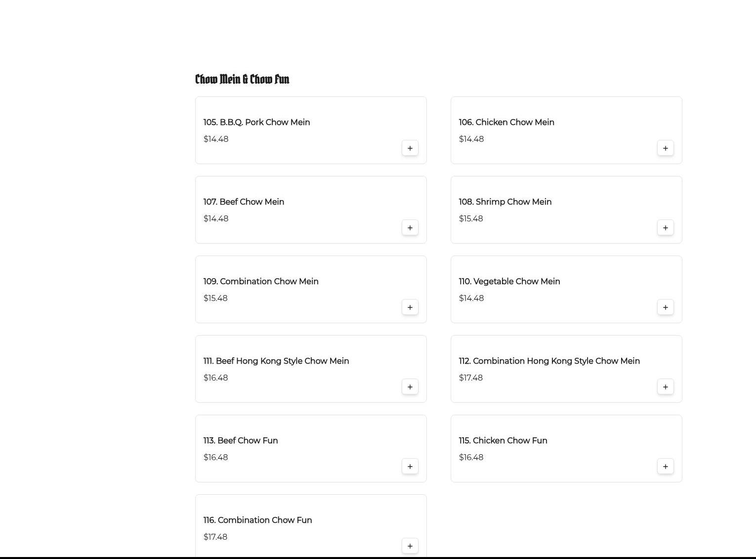Click the Chow Mein & Chow Fun heading

pos(242,79)
